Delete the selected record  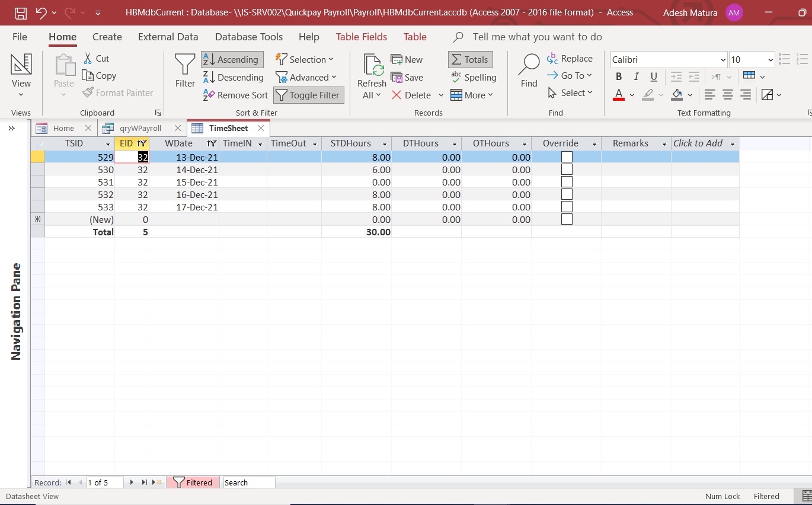pos(411,95)
